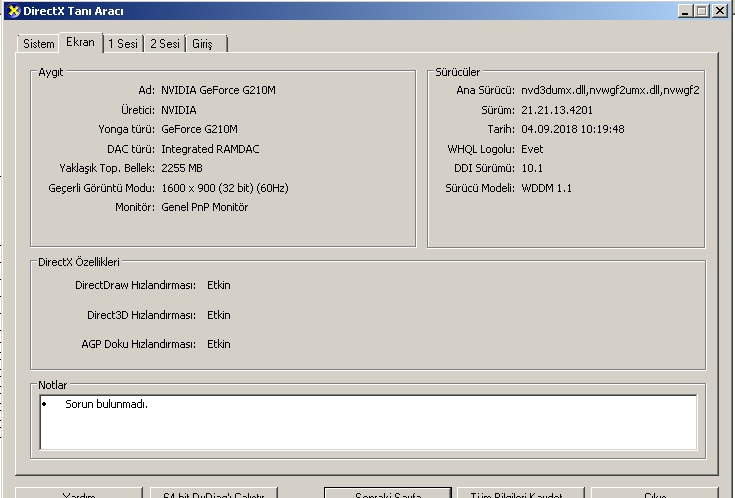Click the 64 bit DxDiag'ı Çalıştır button
735x498 pixels.
tap(214, 493)
